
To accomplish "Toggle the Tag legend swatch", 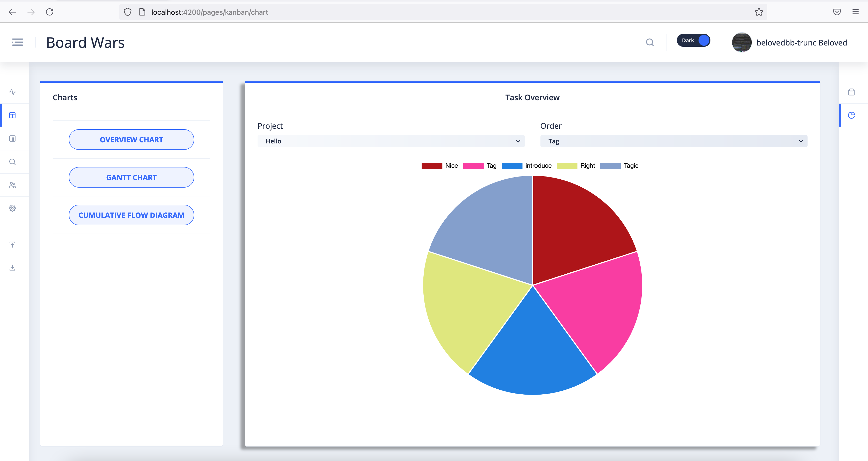I will [x=473, y=166].
